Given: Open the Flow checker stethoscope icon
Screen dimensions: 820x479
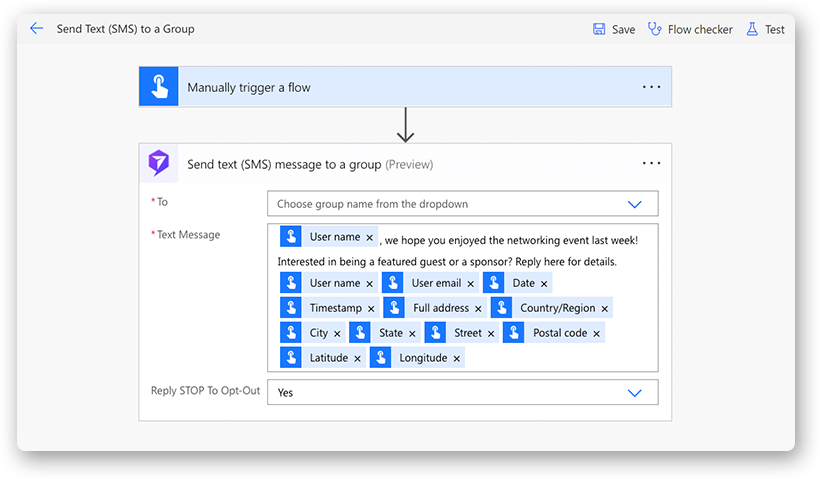Looking at the screenshot, I should click(654, 29).
